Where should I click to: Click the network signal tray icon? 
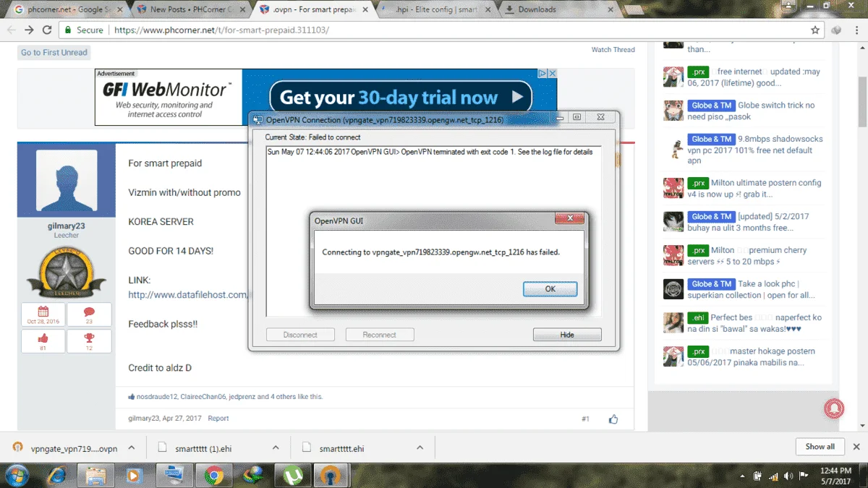coord(774,476)
